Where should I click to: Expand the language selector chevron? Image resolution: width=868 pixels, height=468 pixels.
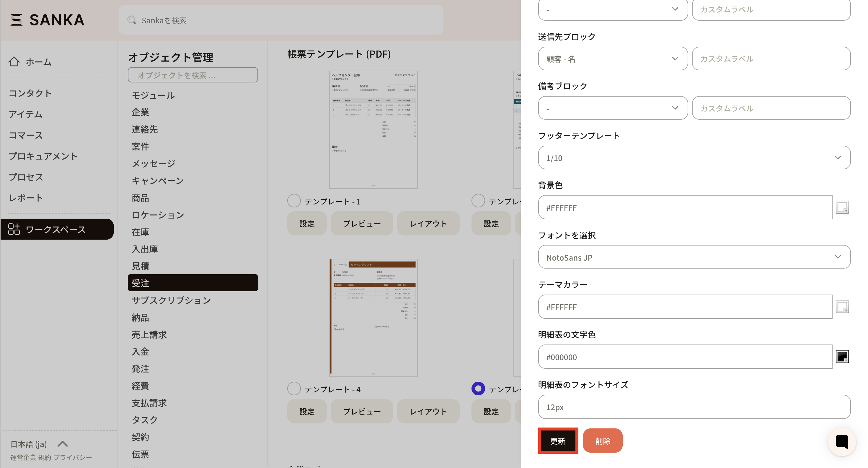[63, 444]
